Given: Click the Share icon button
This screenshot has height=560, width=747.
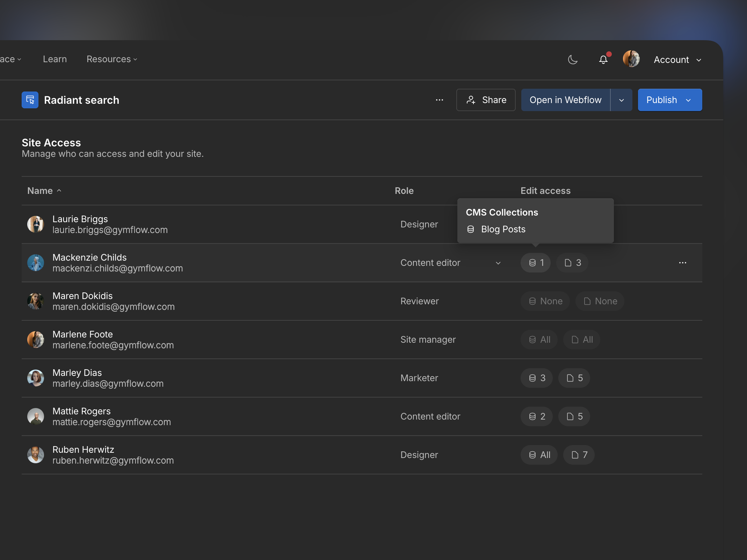Looking at the screenshot, I should [471, 100].
